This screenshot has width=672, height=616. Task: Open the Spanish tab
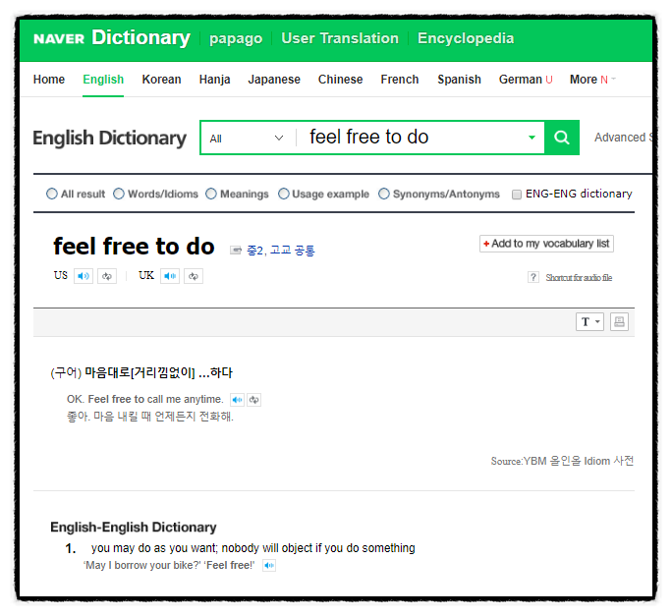click(x=459, y=80)
